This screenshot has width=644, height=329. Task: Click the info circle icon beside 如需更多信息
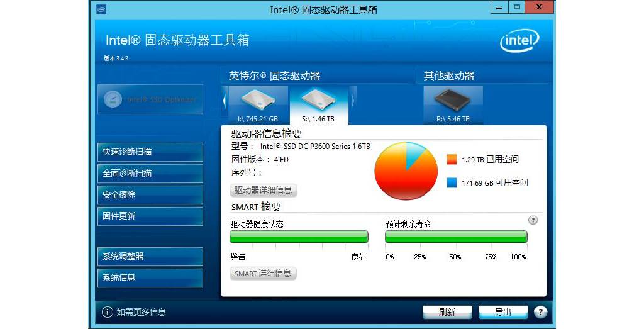pos(107,312)
